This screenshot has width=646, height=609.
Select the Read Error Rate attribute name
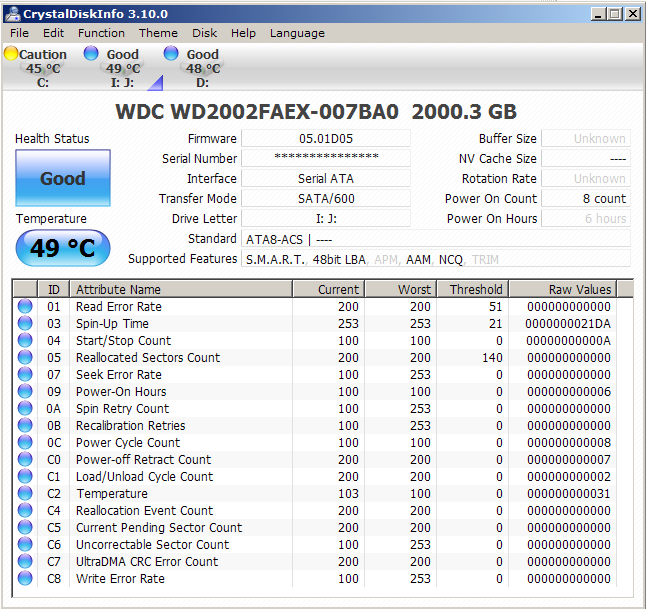tap(119, 307)
